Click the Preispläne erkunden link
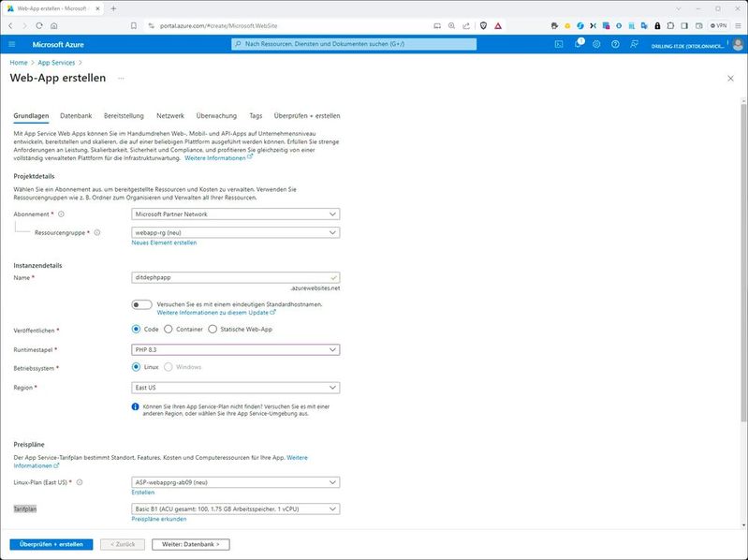This screenshot has width=748, height=560. 159,519
